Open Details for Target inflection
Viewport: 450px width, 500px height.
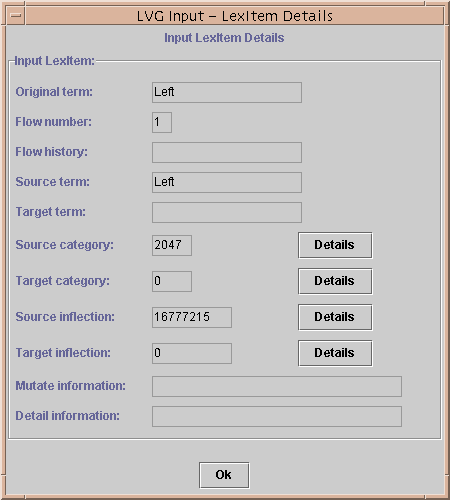point(335,353)
